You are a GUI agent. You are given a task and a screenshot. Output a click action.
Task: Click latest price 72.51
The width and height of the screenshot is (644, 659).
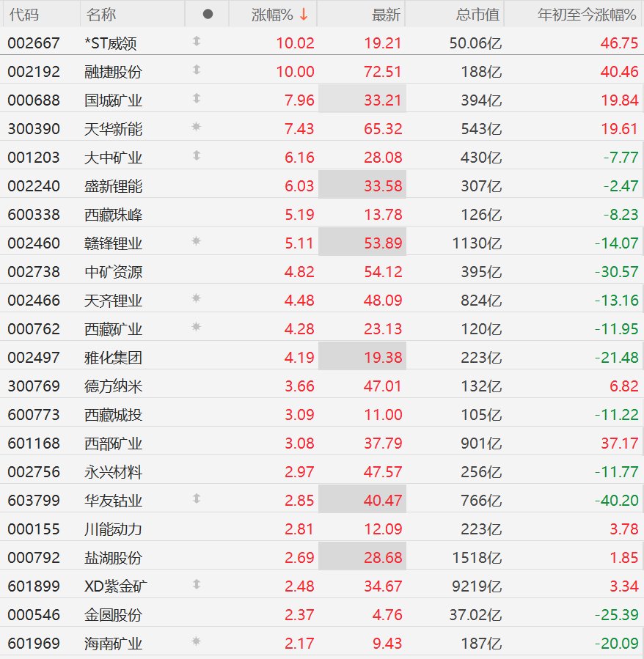(383, 72)
